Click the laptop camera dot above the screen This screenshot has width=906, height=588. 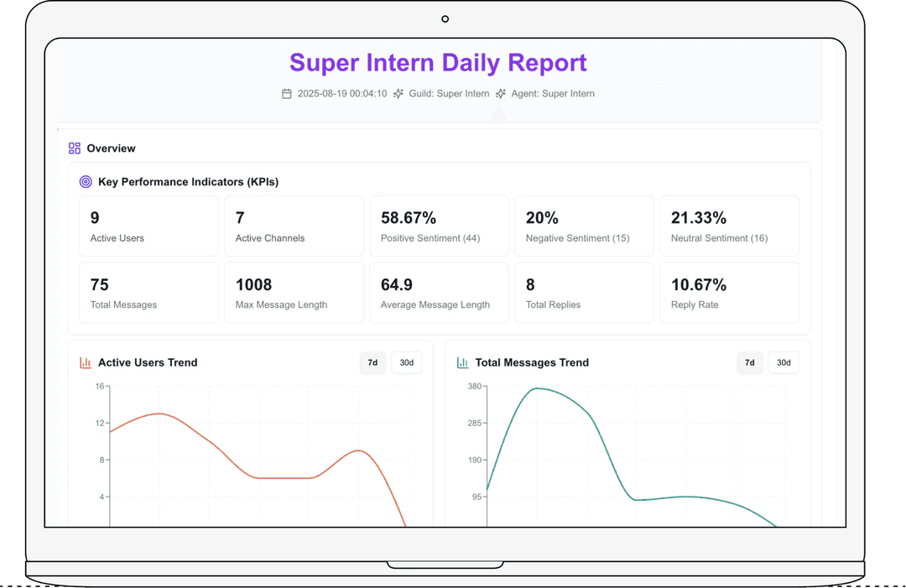445,18
